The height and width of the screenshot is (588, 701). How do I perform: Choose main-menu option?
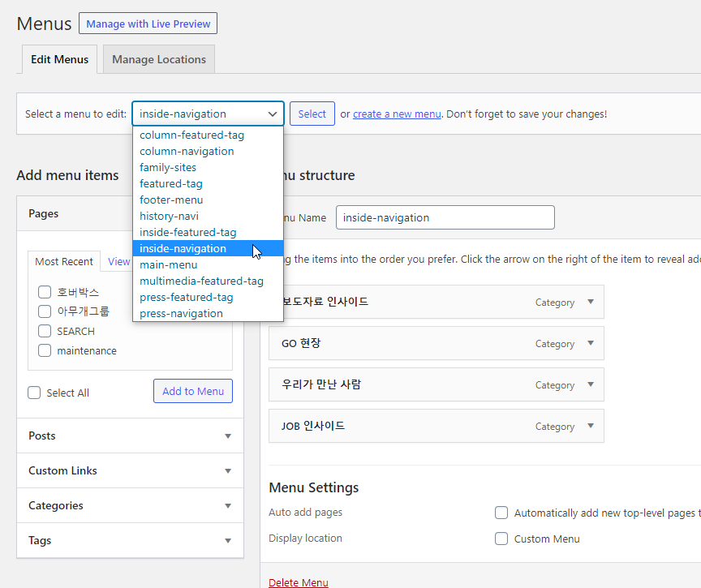(208, 265)
